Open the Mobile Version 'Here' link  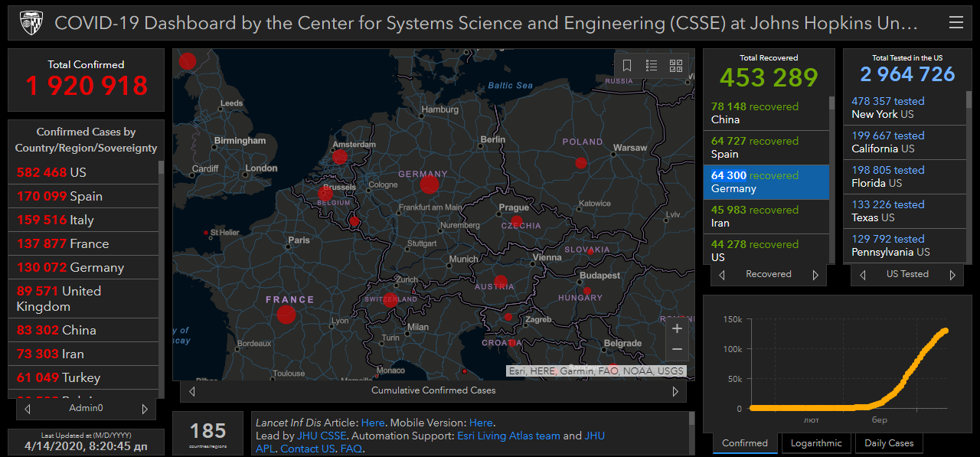(481, 423)
